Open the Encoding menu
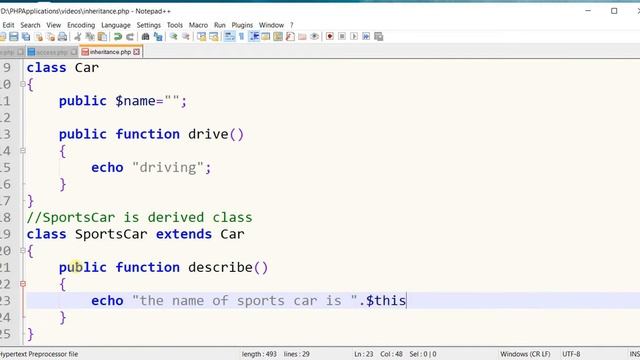 click(81, 25)
